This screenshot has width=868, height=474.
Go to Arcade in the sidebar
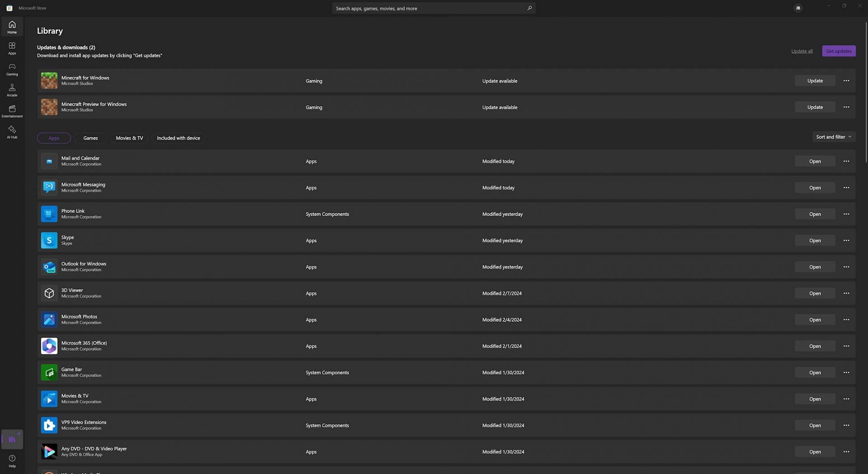pyautogui.click(x=12, y=90)
